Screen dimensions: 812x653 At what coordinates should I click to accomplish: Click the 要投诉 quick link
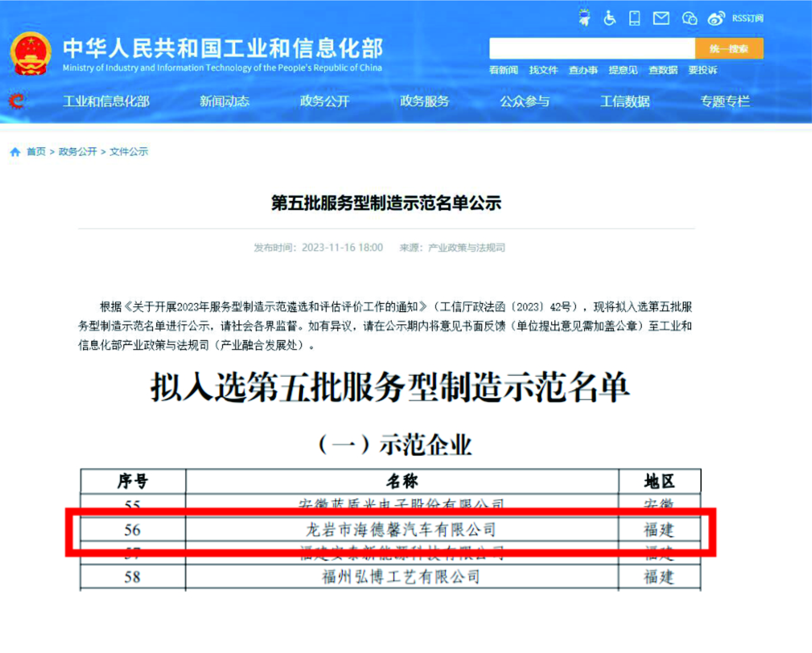point(703,70)
